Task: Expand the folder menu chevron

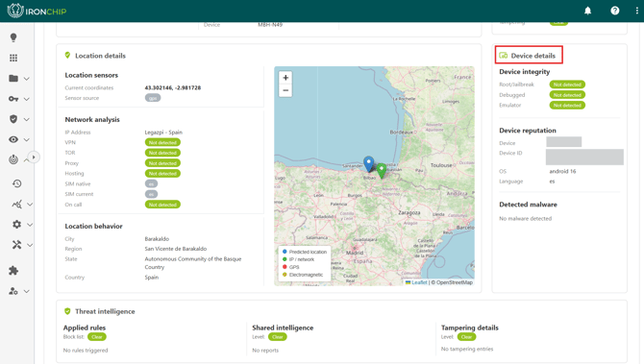Action: click(x=27, y=79)
